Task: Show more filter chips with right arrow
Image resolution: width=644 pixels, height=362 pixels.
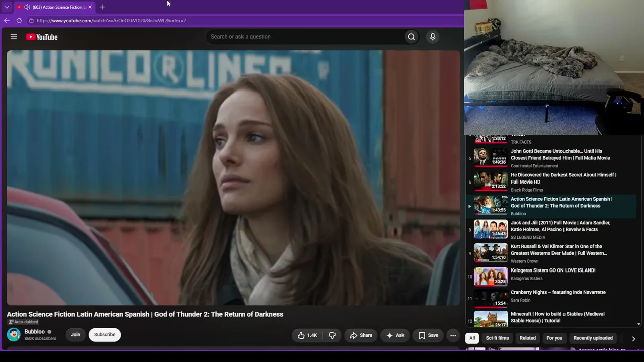Action: click(x=633, y=339)
